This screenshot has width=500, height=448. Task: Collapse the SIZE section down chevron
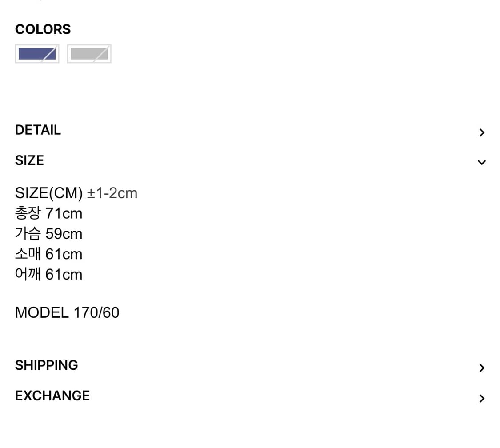coord(482,162)
